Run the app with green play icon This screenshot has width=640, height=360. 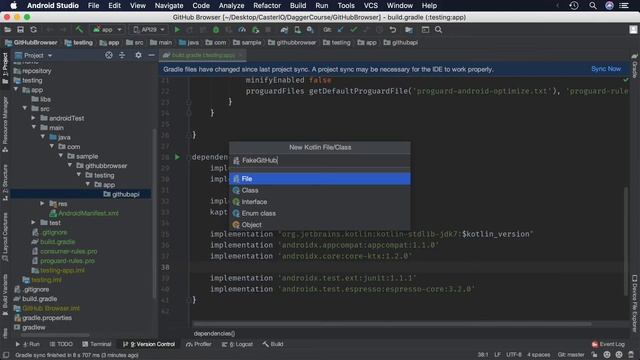point(177,30)
